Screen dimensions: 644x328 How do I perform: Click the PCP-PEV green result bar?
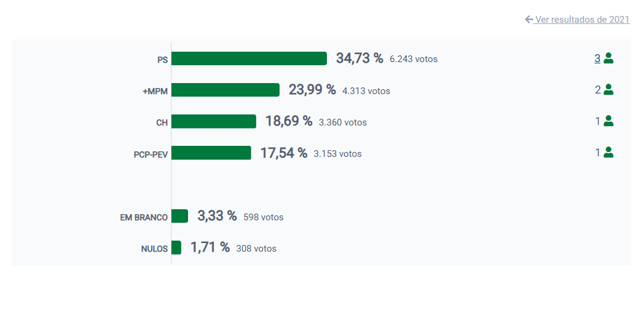tap(211, 153)
